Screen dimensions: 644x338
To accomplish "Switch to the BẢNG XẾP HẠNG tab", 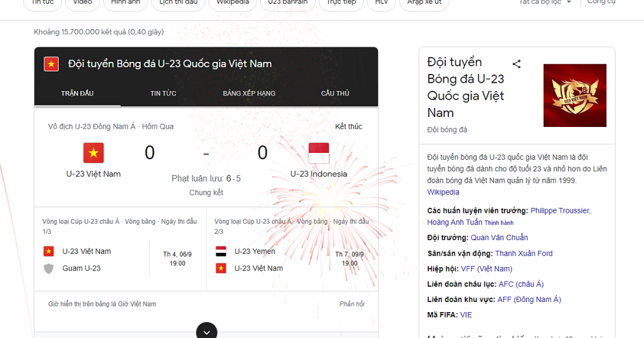I will tap(249, 94).
